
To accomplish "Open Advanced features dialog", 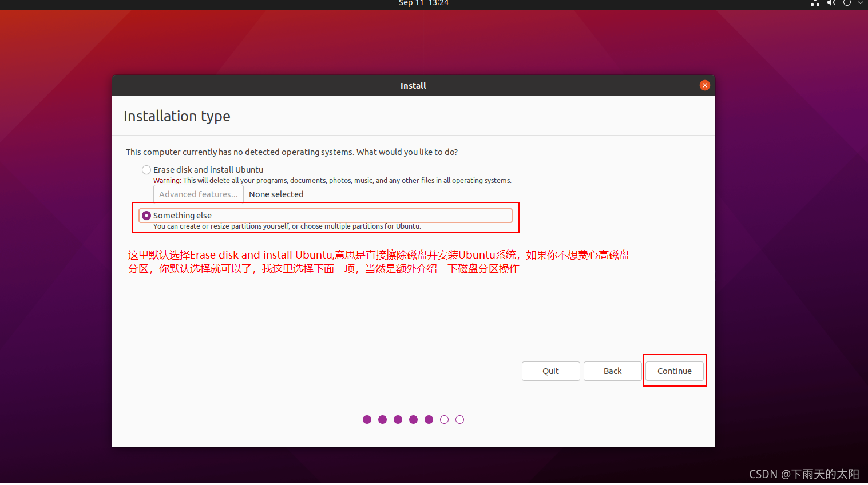I will (x=199, y=194).
